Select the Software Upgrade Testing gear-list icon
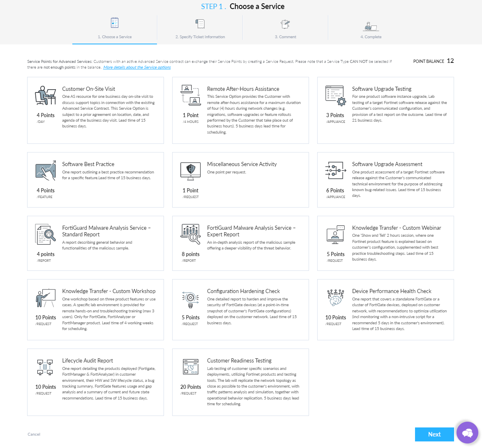482x448 pixels. point(335,95)
